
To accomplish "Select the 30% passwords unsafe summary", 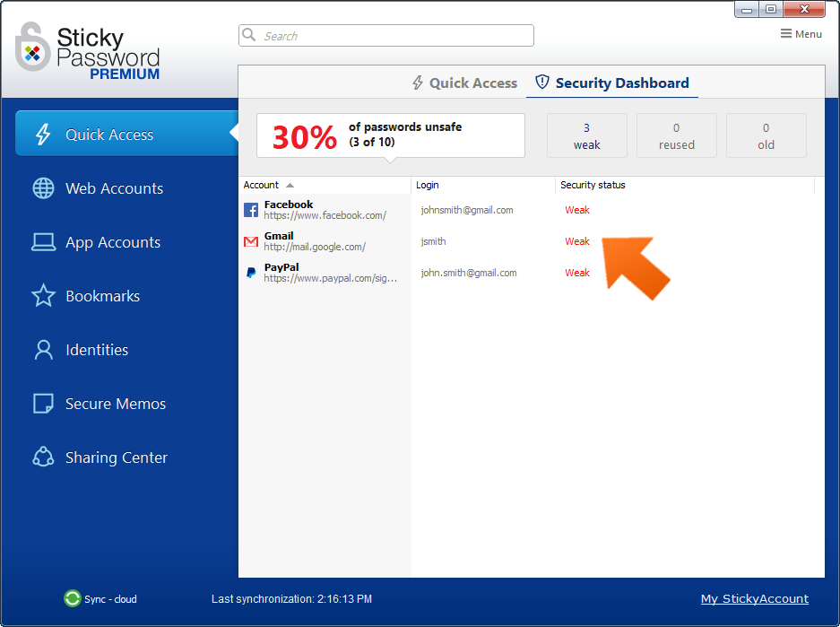I will pos(391,135).
